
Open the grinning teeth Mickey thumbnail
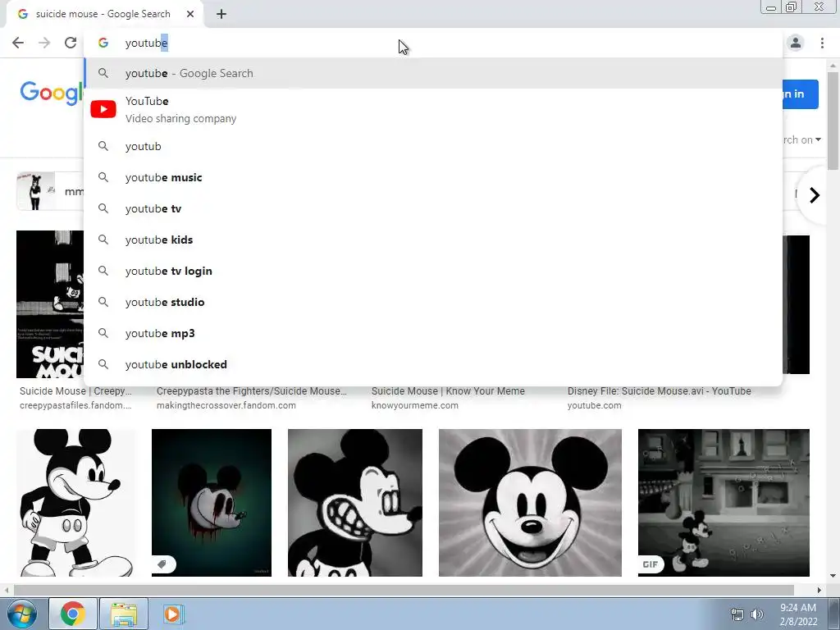[355, 503]
